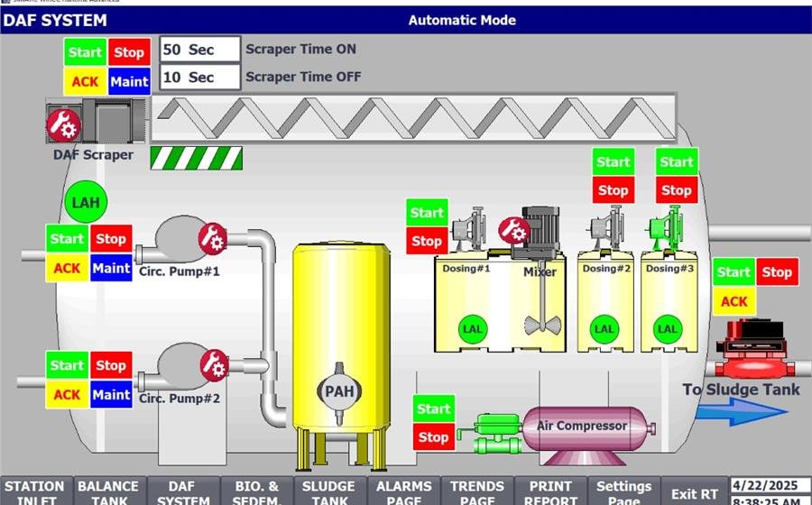Set DAF Scraper to Maint mode
Image resolution: width=812 pixels, height=505 pixels.
pyautogui.click(x=129, y=82)
